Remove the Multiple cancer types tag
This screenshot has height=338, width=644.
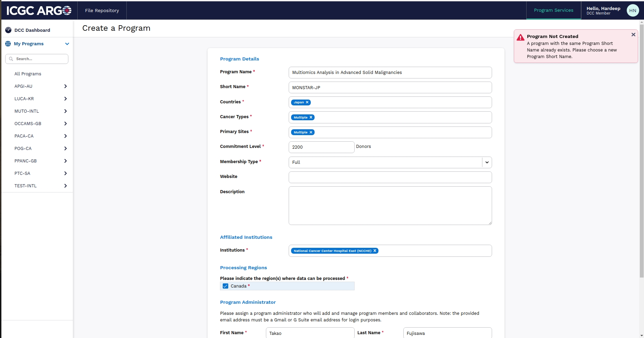[311, 117]
